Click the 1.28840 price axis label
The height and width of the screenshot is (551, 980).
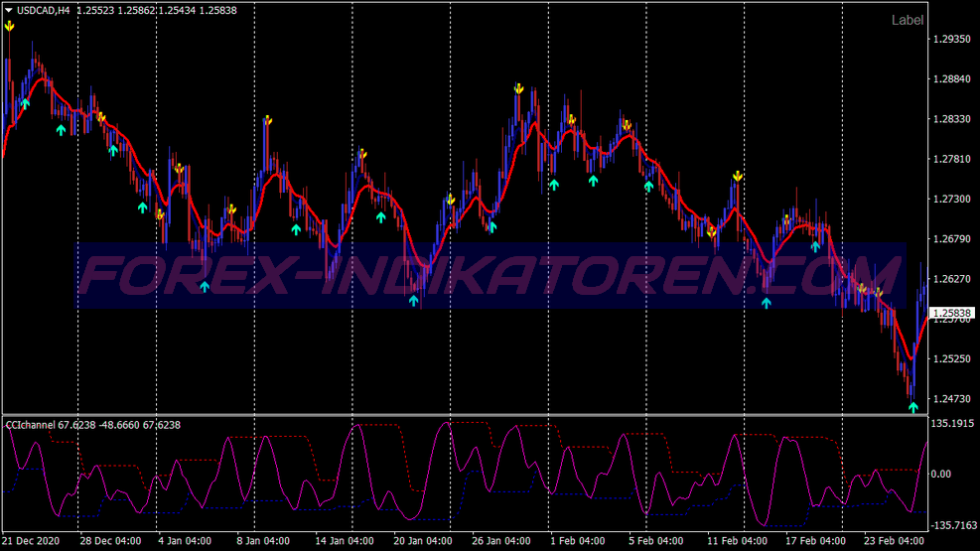(x=951, y=79)
